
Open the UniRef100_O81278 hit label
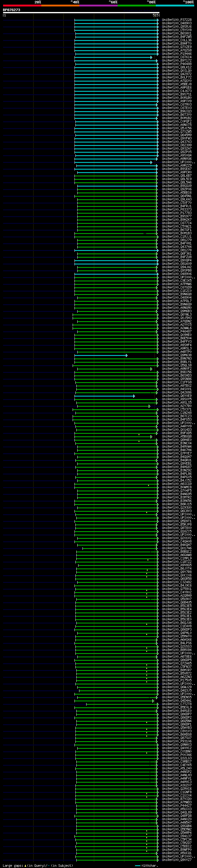[177, 250]
